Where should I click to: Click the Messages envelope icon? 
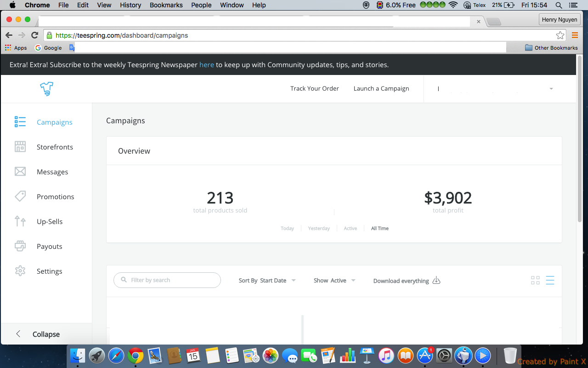tap(20, 172)
